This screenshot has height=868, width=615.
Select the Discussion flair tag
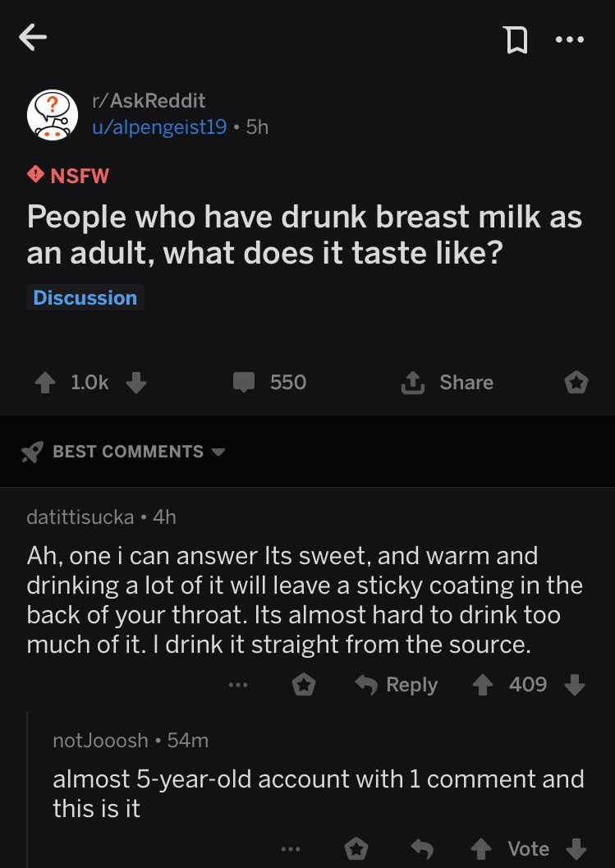point(85,297)
